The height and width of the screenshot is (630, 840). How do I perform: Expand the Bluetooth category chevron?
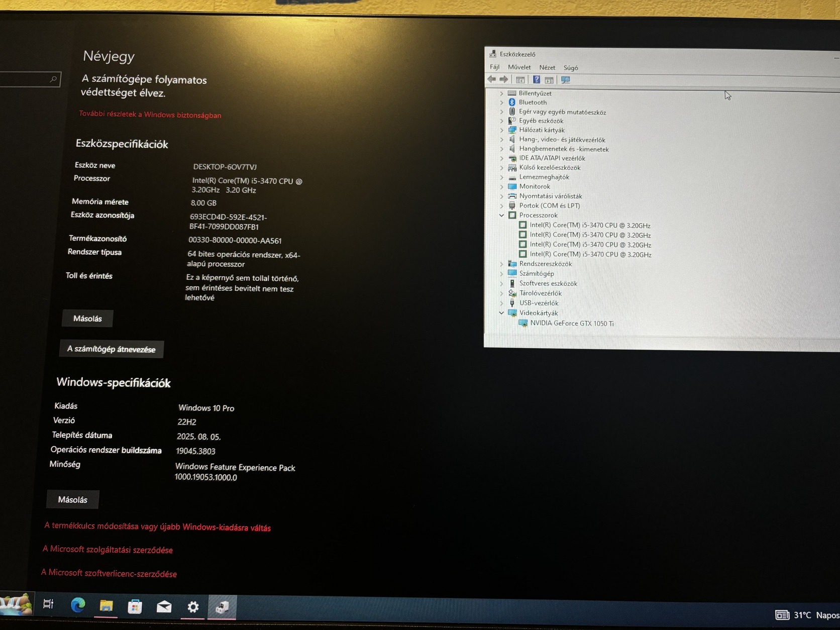(x=501, y=102)
